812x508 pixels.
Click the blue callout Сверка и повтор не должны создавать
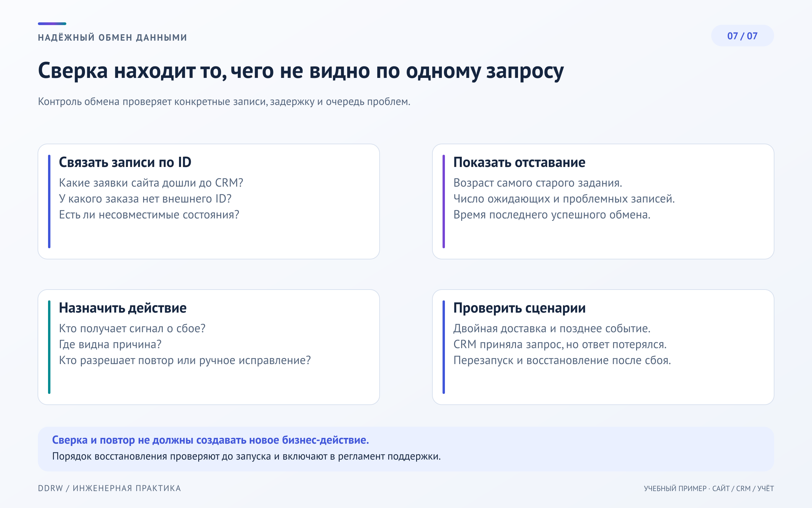pyautogui.click(x=210, y=440)
